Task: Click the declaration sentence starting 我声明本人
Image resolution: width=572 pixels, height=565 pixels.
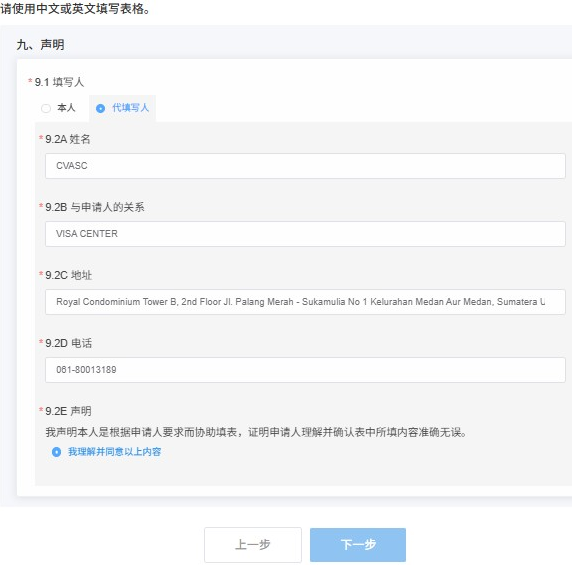Action: [256, 432]
